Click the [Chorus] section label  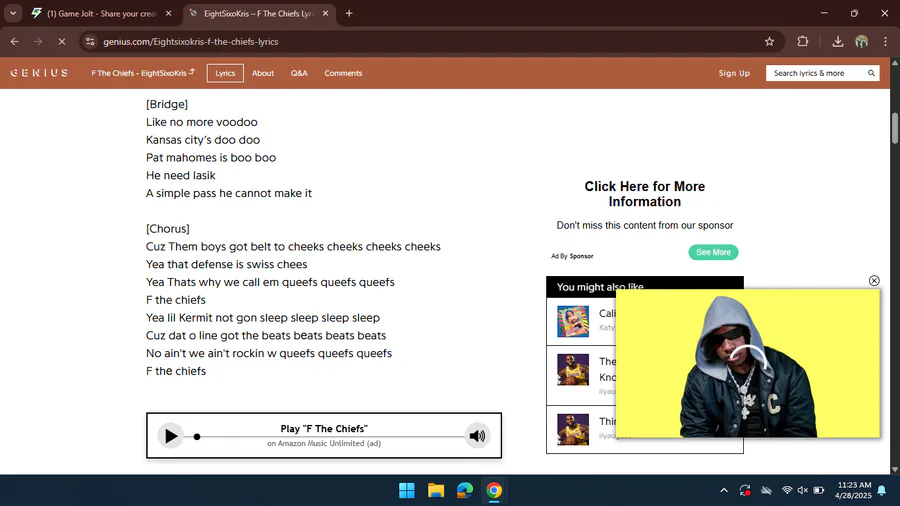pyautogui.click(x=168, y=228)
